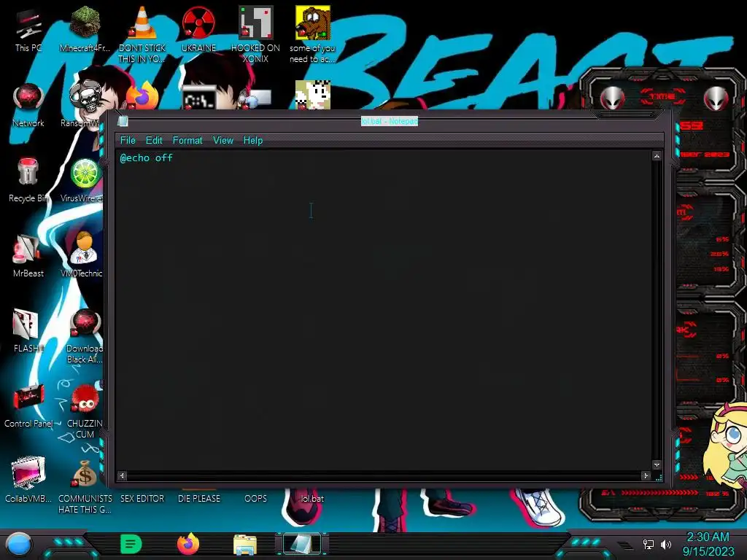The image size is (747, 560).
Task: Select the MrBeast desktop icon
Action: 28,256
